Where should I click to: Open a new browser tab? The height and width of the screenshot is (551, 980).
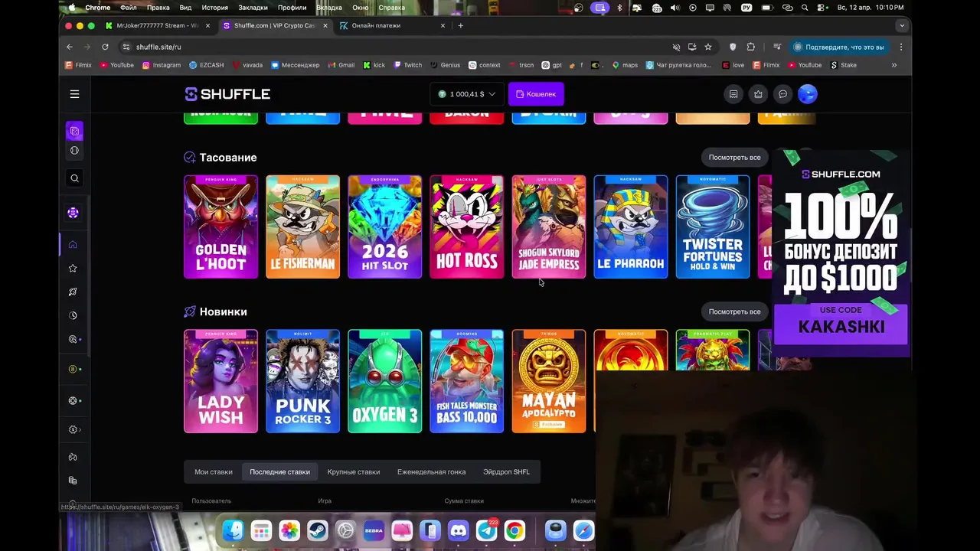(460, 25)
